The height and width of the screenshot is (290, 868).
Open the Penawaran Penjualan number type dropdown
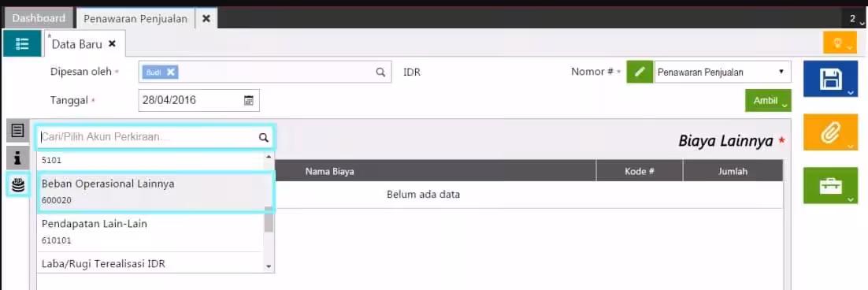(722, 72)
